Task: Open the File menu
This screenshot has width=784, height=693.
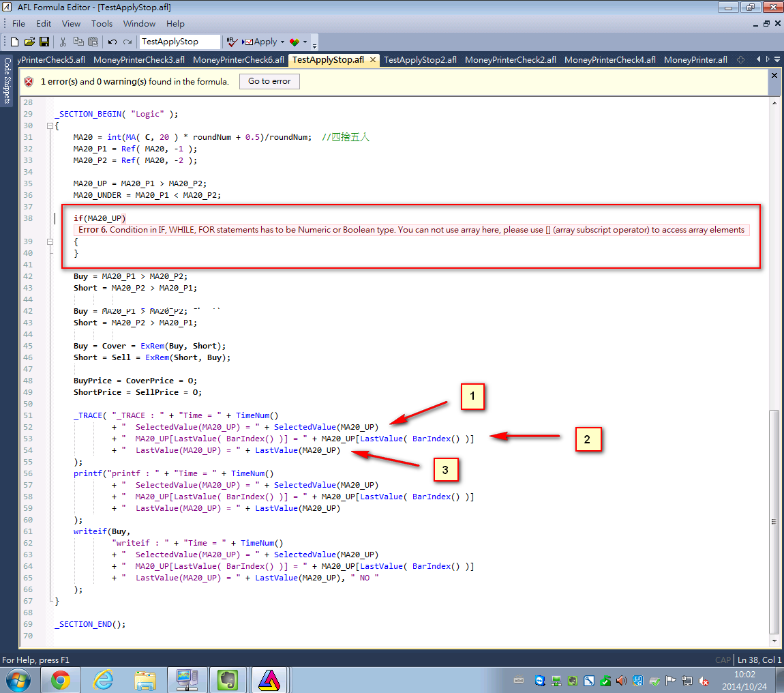Action: pos(18,23)
